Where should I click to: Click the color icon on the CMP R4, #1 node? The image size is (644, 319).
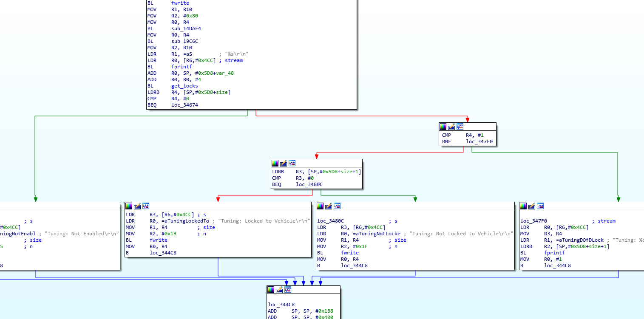[443, 127]
